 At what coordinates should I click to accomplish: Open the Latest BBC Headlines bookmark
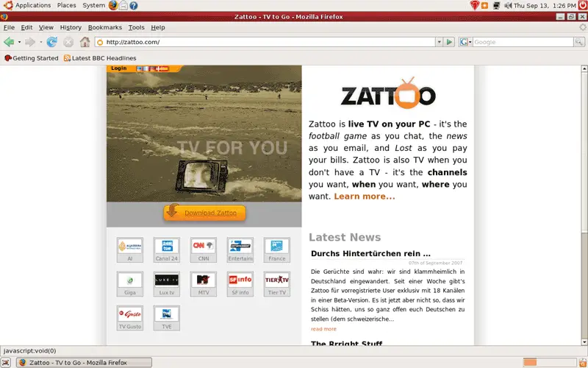(100, 58)
